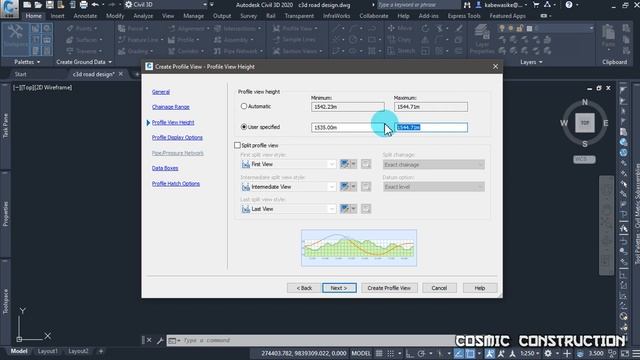This screenshot has height=360, width=640.
Task: Open the Data Boxes wizard link
Action: click(165, 168)
